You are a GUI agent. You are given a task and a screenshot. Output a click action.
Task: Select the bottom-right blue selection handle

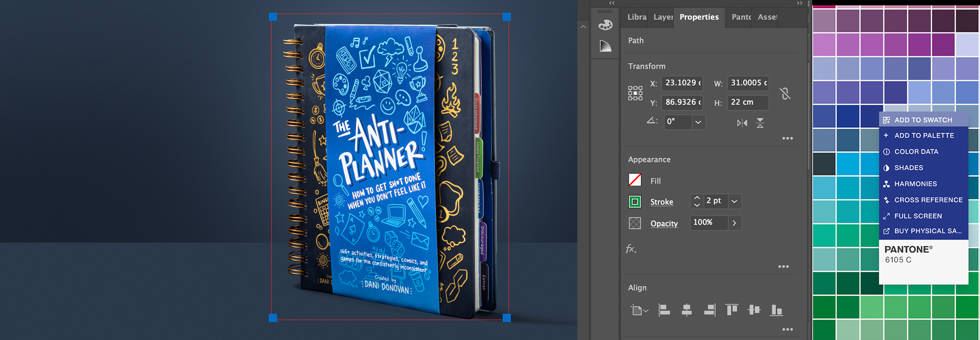pyautogui.click(x=506, y=318)
